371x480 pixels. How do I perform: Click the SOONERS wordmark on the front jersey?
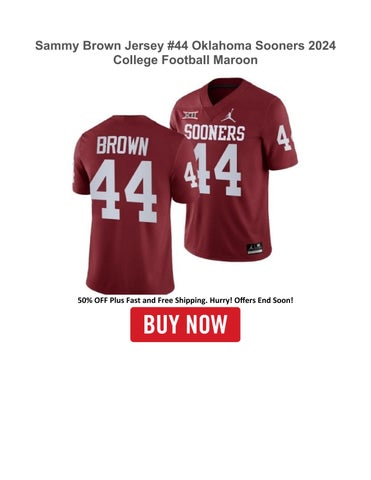(x=215, y=132)
